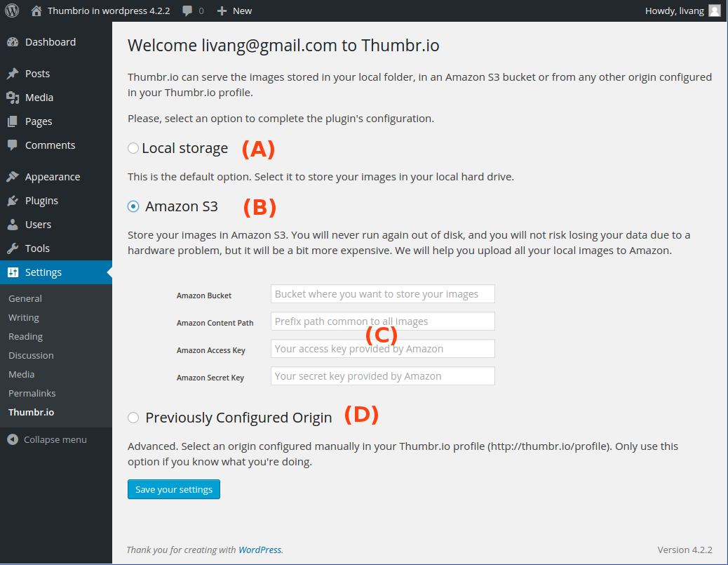Click the Tools wrench icon
The height and width of the screenshot is (565, 728).
[x=13, y=248]
